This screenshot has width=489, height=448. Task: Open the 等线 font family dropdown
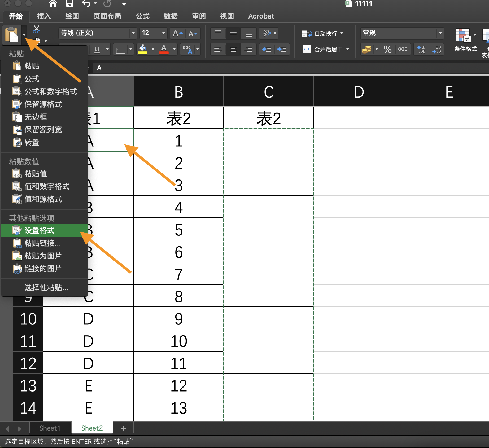(x=133, y=33)
